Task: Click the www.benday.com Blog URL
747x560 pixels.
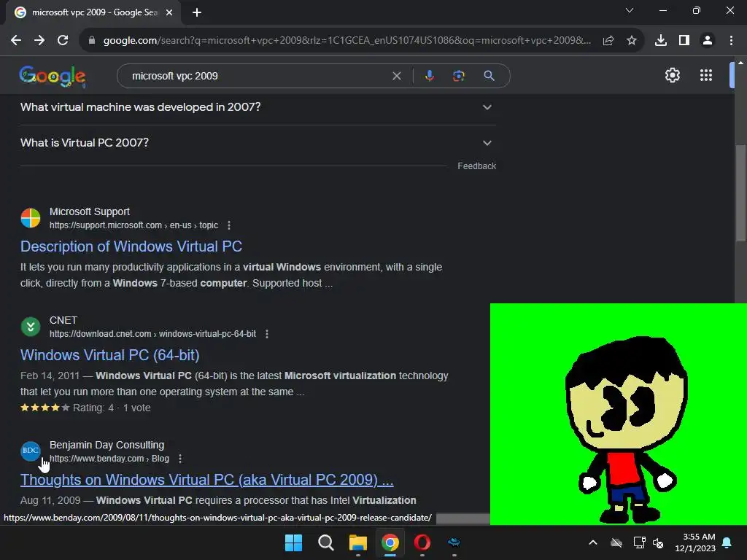Action: [109, 459]
